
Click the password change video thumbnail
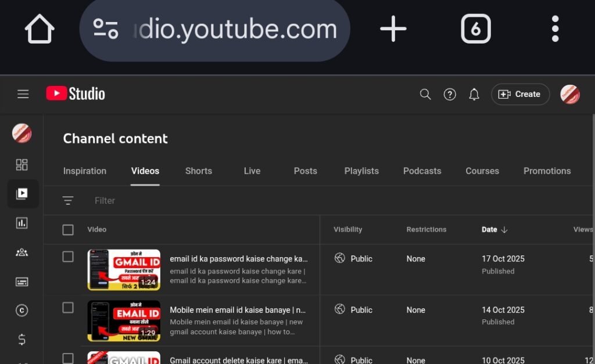tap(124, 269)
